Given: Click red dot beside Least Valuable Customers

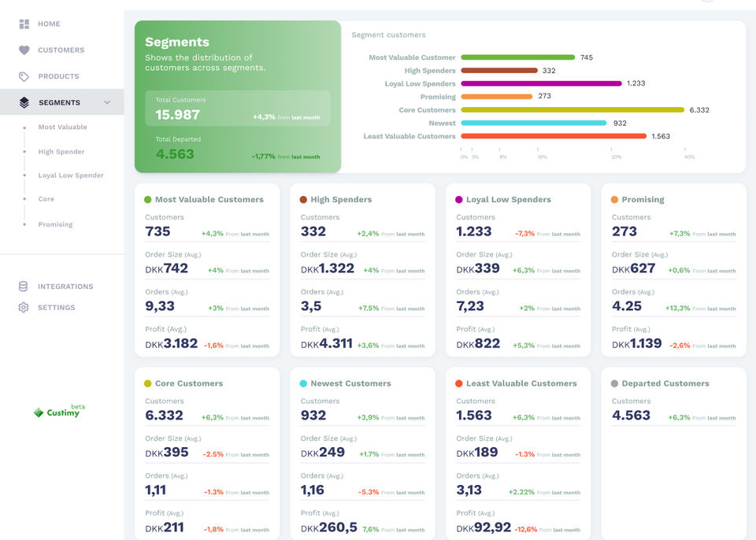Looking at the screenshot, I should (x=459, y=383).
